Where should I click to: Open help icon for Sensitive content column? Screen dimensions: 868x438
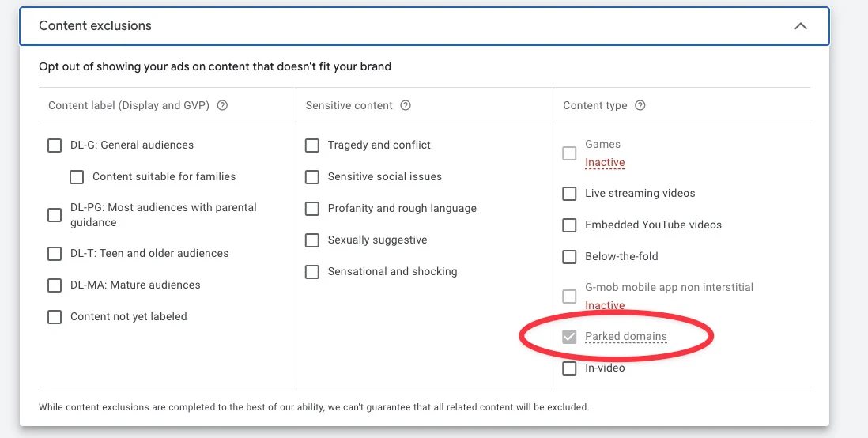[406, 105]
